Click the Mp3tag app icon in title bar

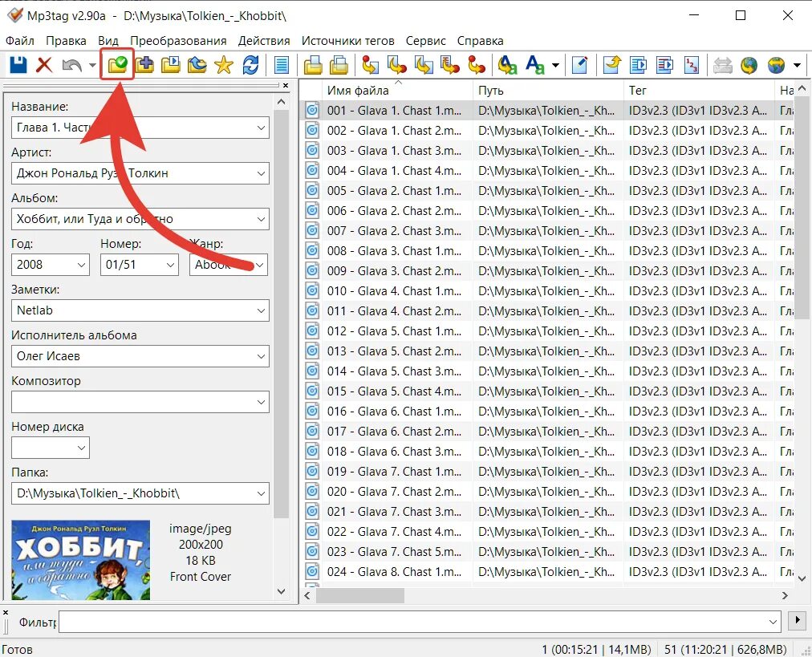15,15
